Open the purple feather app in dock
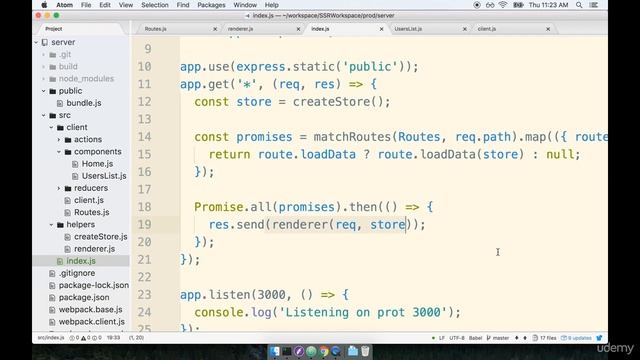Image resolution: width=640 pixels, height=360 pixels. (x=299, y=351)
